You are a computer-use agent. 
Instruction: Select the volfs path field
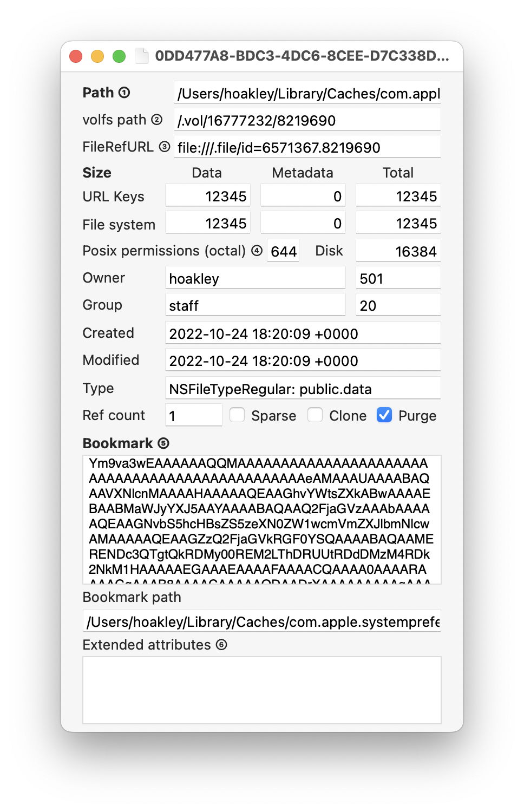coord(307,120)
